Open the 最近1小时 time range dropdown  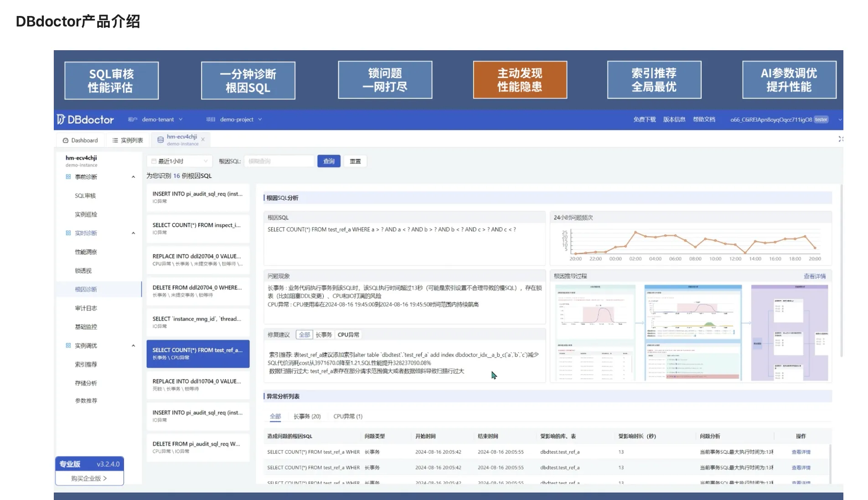point(179,161)
